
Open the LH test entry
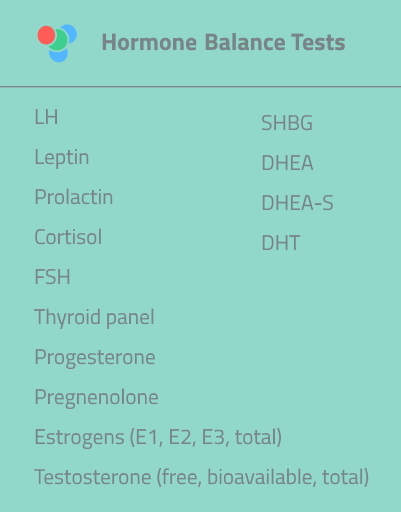click(x=46, y=117)
